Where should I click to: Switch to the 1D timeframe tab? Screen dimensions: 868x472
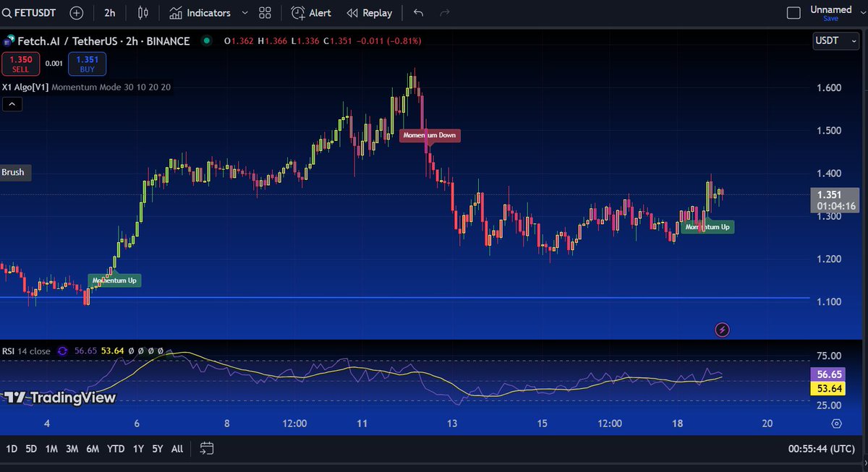(x=10, y=449)
